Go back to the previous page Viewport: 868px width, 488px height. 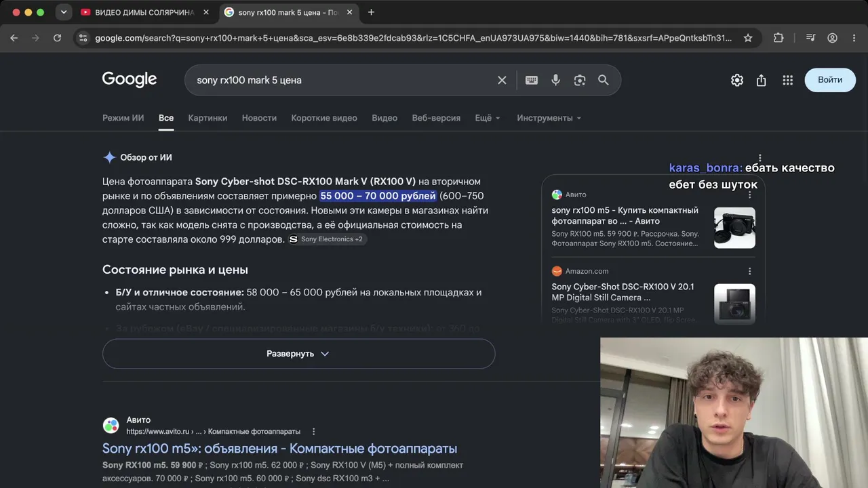[14, 38]
